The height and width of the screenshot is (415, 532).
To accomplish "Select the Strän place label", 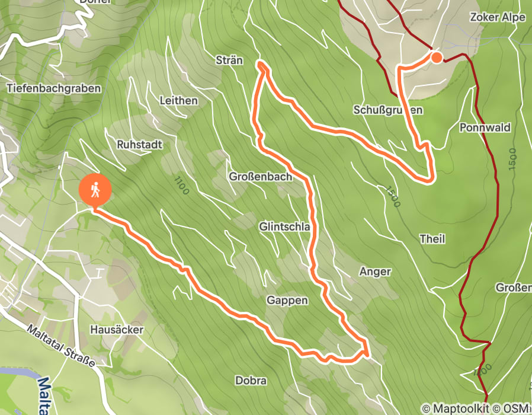I will point(229,60).
